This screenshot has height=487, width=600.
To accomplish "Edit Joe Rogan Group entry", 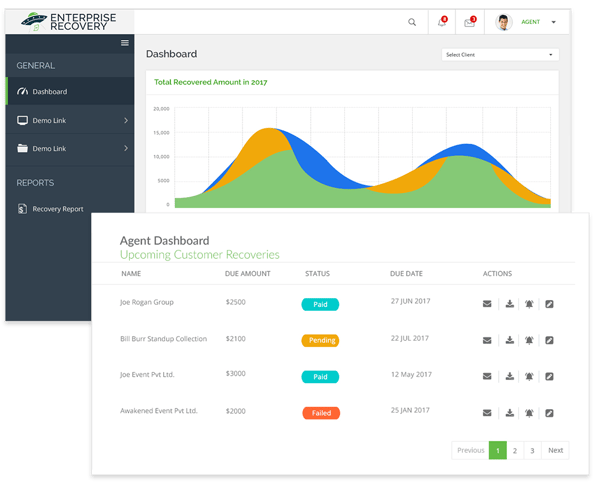I will (549, 304).
